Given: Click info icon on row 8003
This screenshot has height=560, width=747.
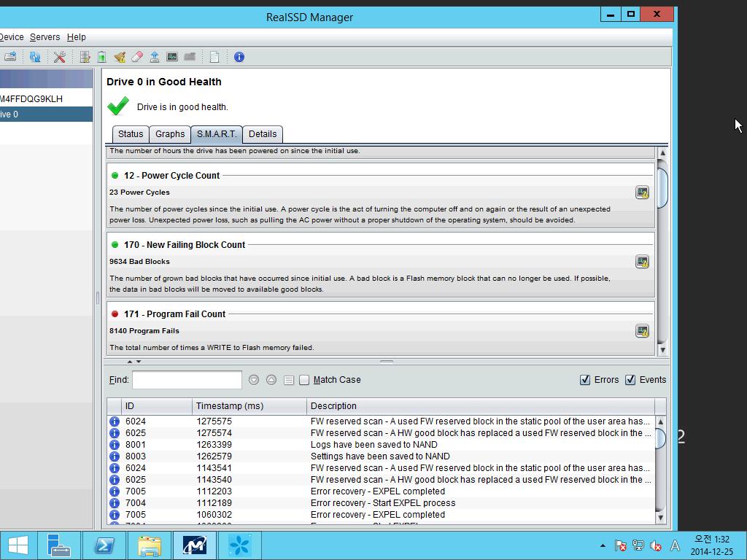Looking at the screenshot, I should pos(115,456).
